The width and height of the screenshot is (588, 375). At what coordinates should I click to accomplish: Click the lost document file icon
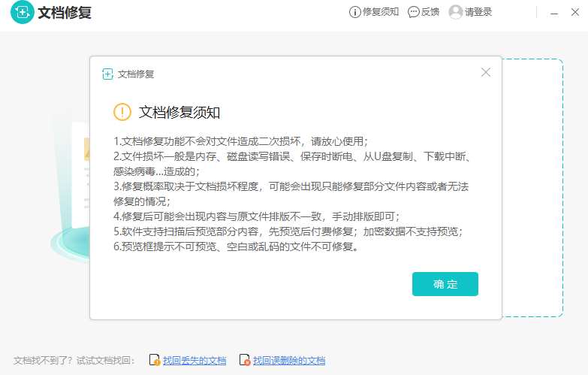(155, 360)
